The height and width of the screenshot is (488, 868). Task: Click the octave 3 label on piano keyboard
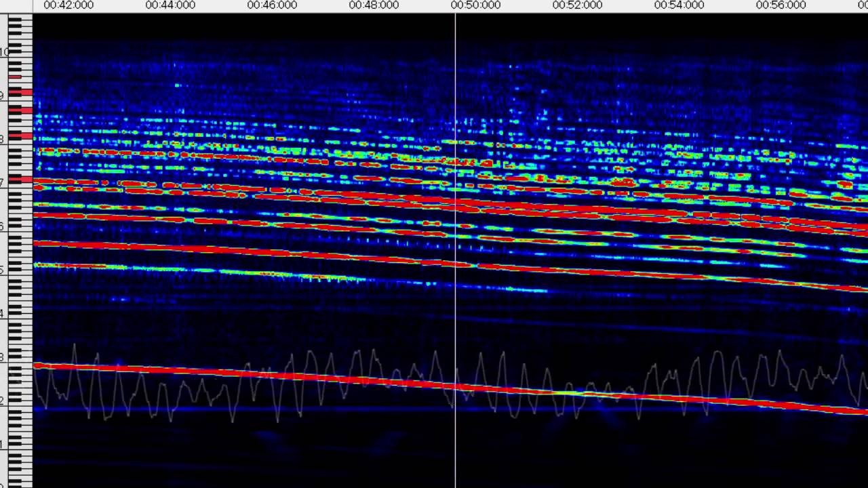coord(3,357)
